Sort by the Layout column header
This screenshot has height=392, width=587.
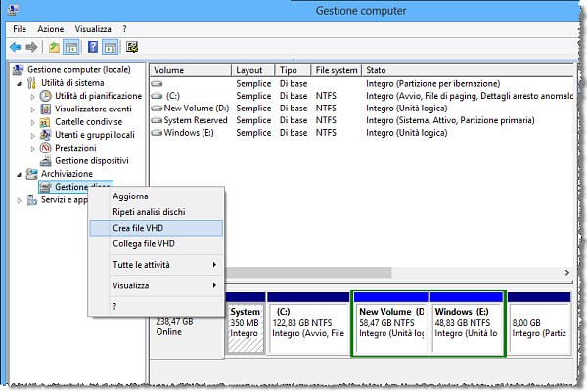tap(253, 70)
